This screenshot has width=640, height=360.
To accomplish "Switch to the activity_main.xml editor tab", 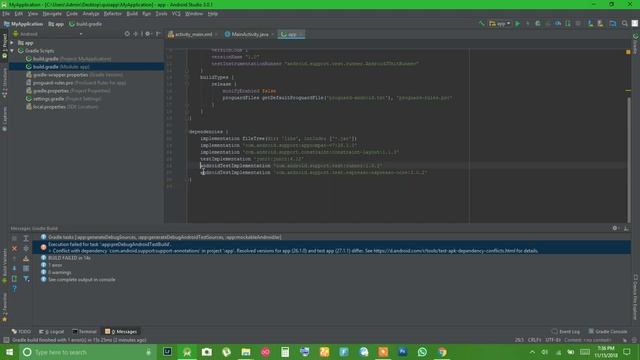I will pos(193,34).
